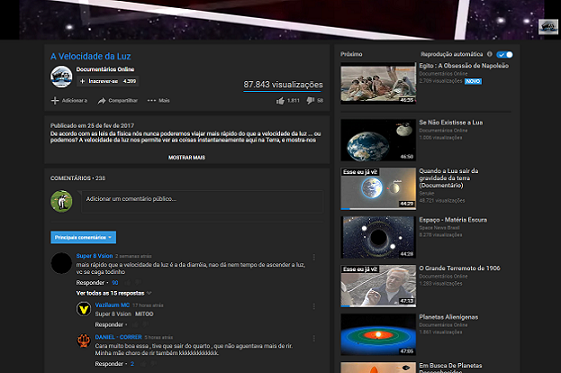Open options menu for Vazilaum MC reply
The image size is (561, 373).
coord(314,306)
